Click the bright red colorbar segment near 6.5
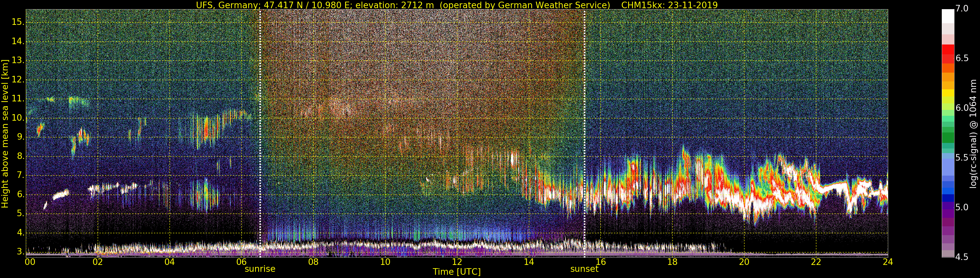Viewport: 980px width, 278px height. (x=948, y=49)
